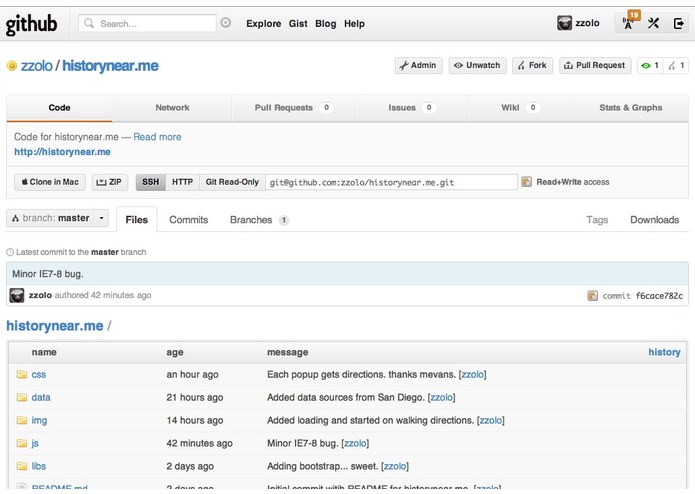Open Explore in top navigation
This screenshot has height=494, width=695.
pos(264,23)
